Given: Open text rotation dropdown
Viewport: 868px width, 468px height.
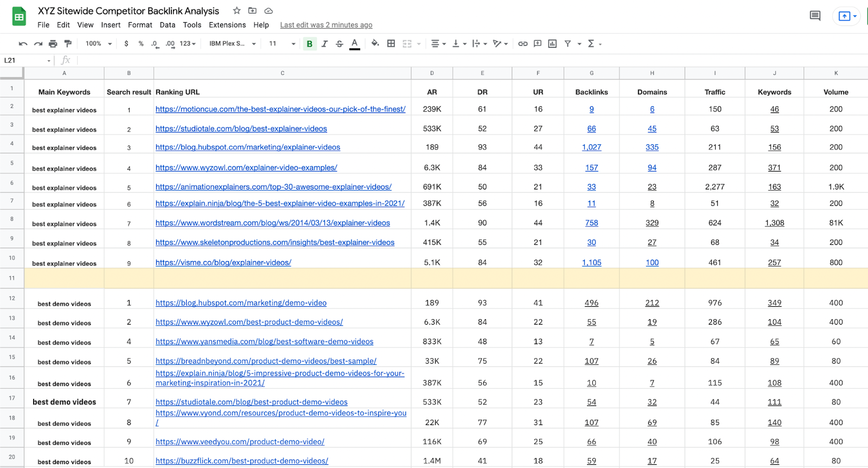Looking at the screenshot, I should pos(500,43).
